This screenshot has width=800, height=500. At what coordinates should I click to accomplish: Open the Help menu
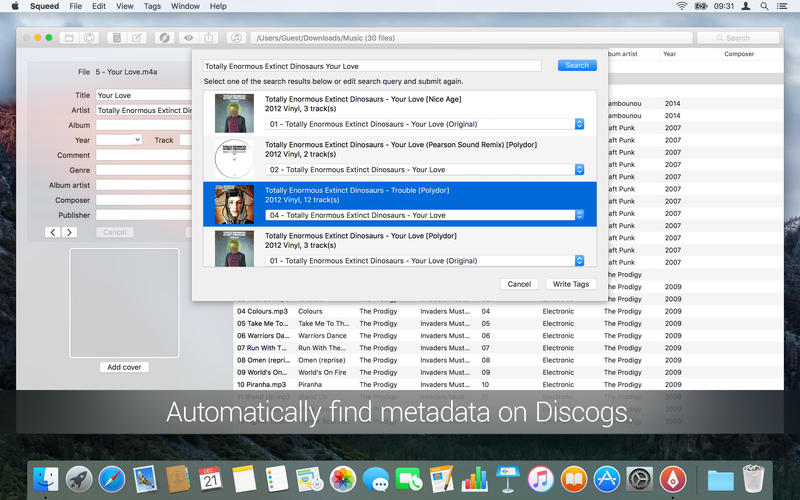(218, 6)
